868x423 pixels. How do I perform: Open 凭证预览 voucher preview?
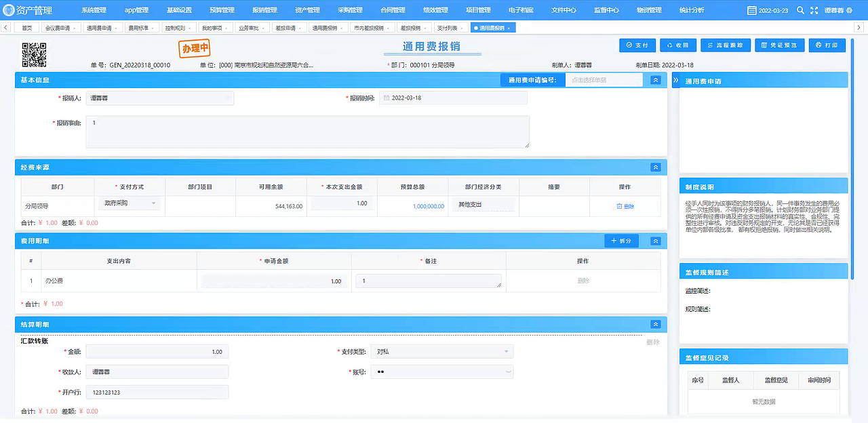pyautogui.click(x=780, y=45)
